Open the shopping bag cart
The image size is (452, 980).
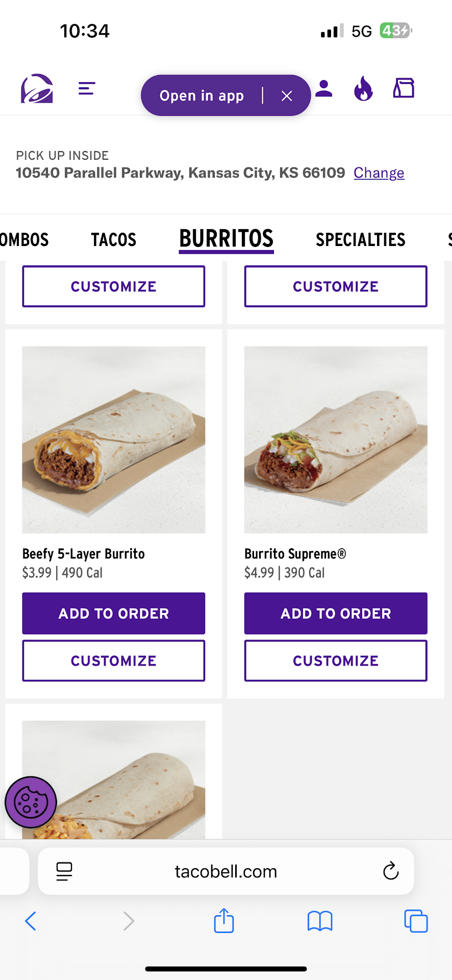coord(404,88)
